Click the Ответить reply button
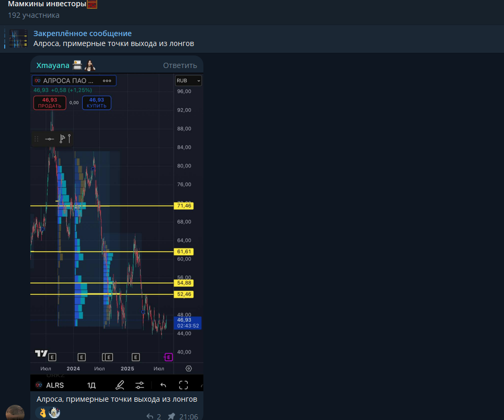The height and width of the screenshot is (420, 504). [x=180, y=65]
